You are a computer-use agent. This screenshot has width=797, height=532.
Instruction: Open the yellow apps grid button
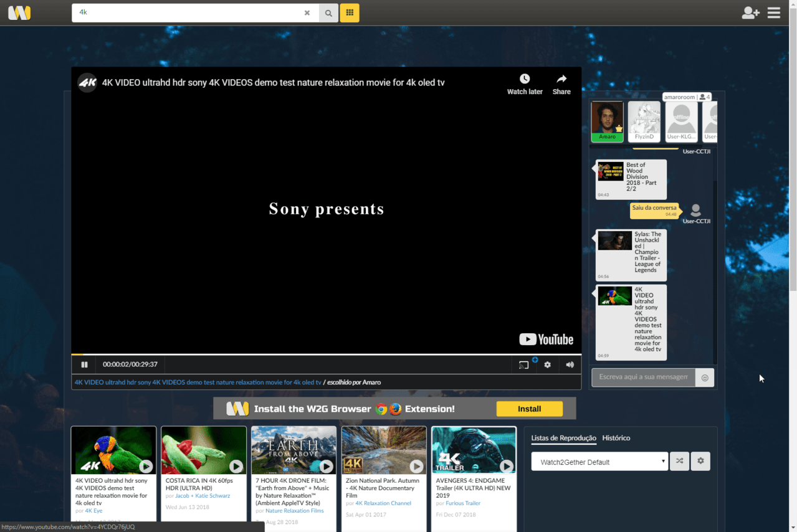click(350, 13)
